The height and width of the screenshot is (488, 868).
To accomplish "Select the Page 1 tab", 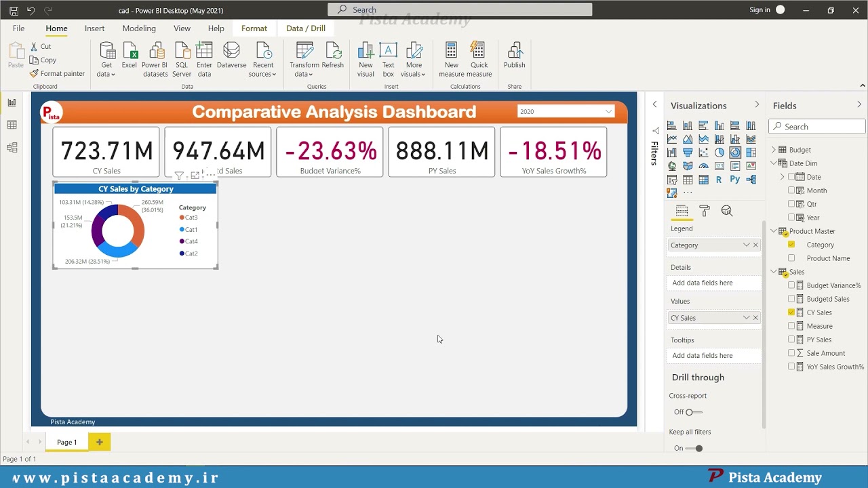I will coord(66,442).
